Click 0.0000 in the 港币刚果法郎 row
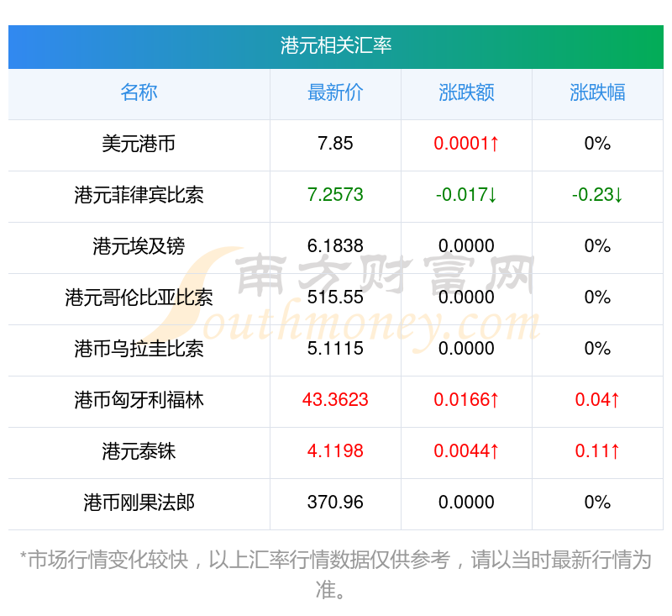672x616 pixels. pyautogui.click(x=466, y=503)
